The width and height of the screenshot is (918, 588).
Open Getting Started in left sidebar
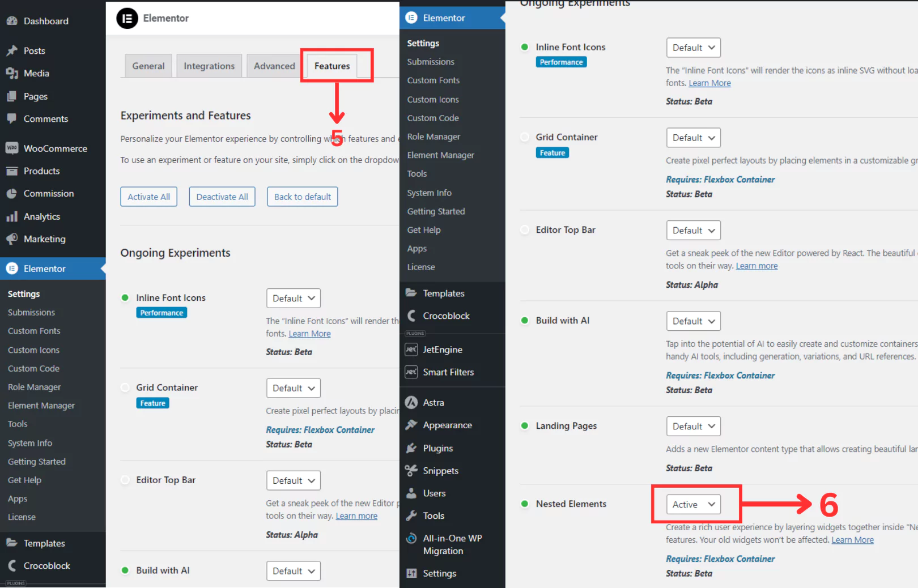[x=37, y=462]
